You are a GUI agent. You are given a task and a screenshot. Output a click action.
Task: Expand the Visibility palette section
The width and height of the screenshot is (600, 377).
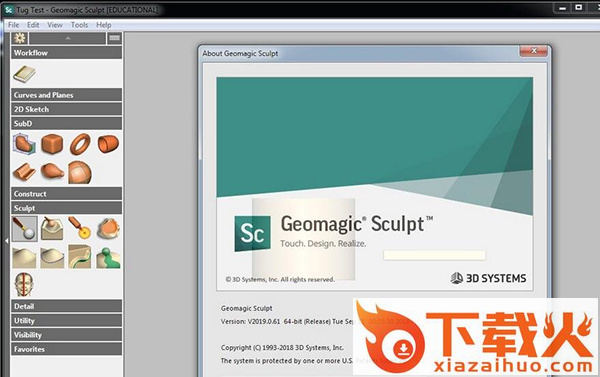(x=67, y=335)
